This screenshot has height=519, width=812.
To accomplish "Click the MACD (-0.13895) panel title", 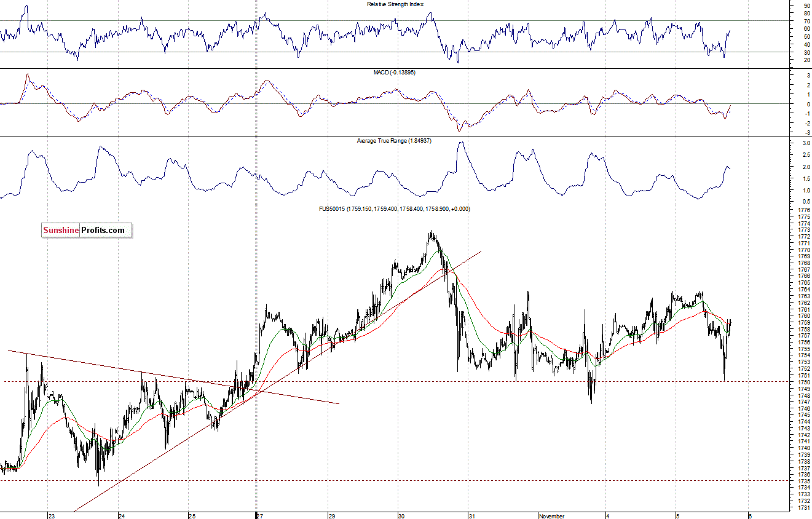I will pos(395,73).
